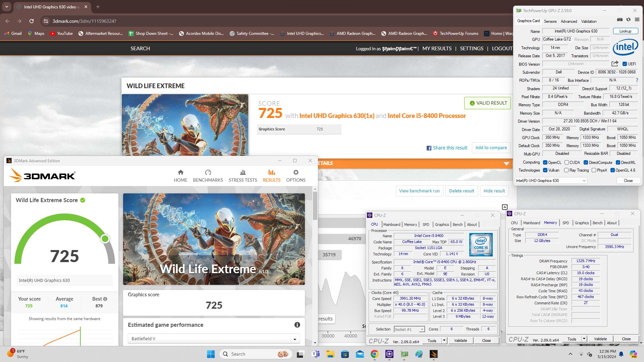Open the 3DMark taskbar icon

[x=434, y=354]
